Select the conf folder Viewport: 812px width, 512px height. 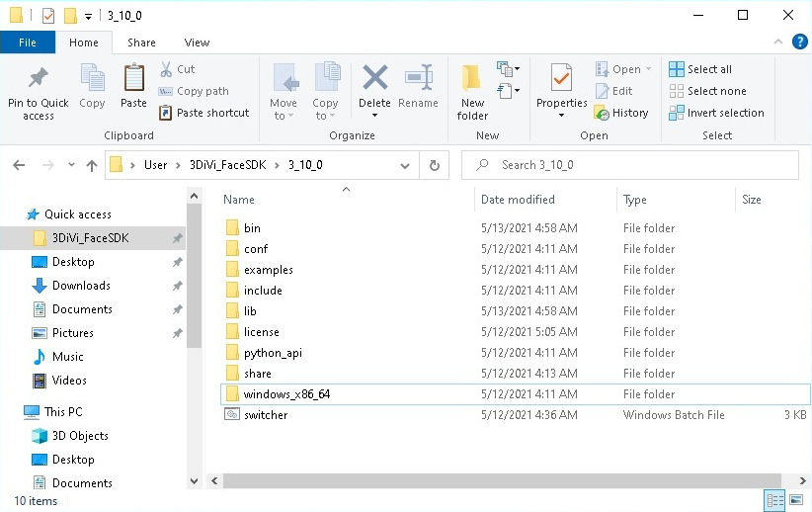pyautogui.click(x=256, y=249)
